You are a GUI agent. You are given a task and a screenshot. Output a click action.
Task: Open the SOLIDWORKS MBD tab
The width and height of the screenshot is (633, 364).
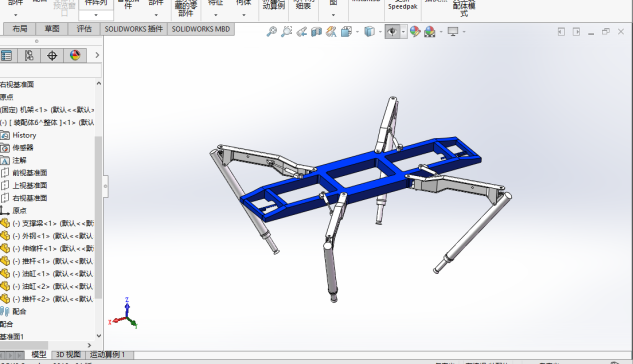pos(201,29)
